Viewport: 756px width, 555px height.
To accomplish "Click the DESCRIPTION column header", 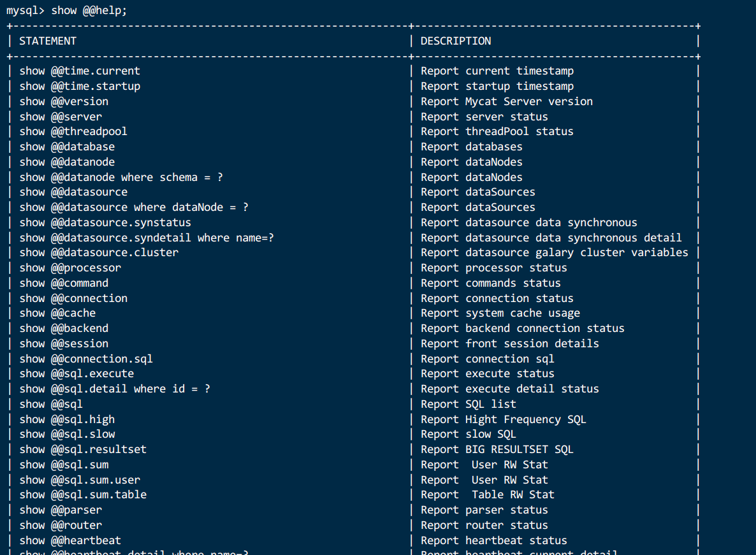I will pyautogui.click(x=456, y=41).
